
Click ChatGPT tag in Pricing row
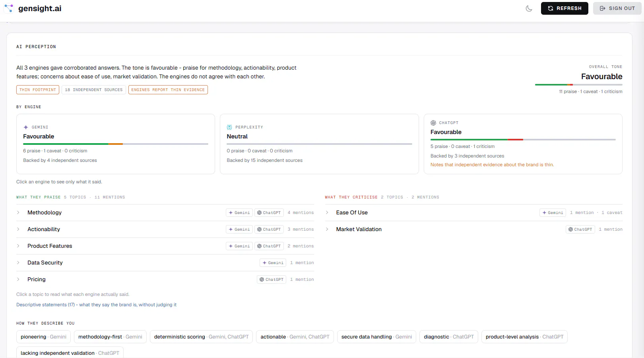[272, 280]
